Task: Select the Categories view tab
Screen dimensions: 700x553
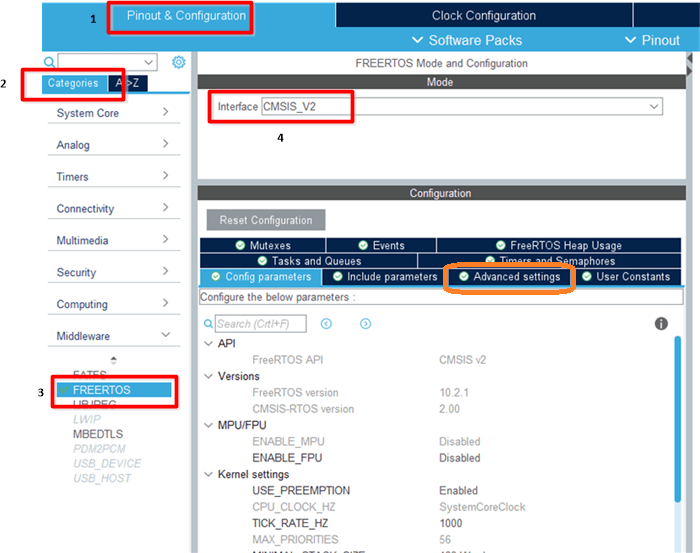Action: [x=73, y=83]
